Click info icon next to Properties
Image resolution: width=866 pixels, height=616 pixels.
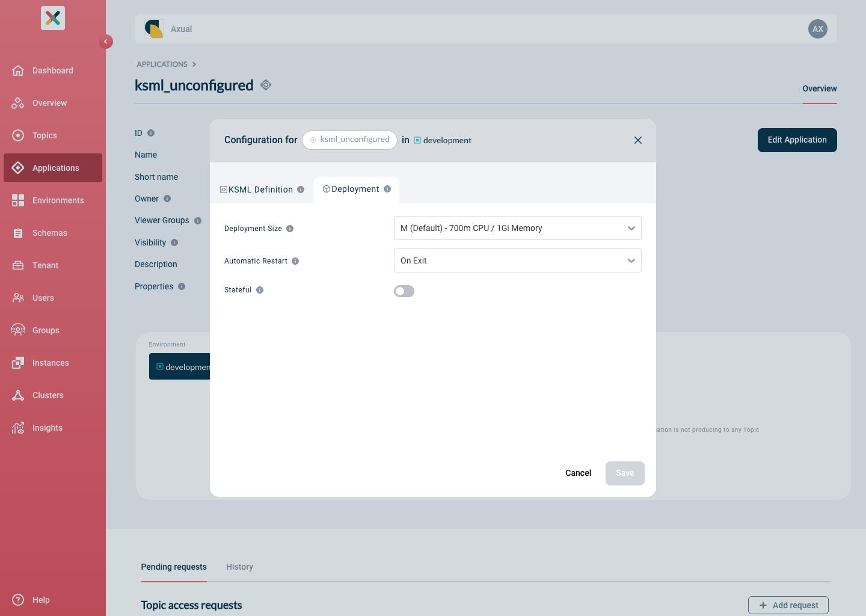tap(182, 286)
